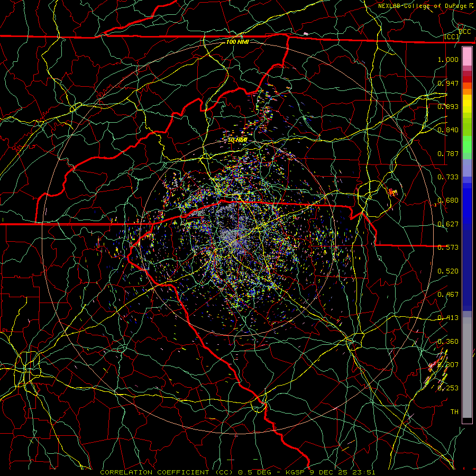This screenshot has height=476, width=476.
Task: Click the 0.360 scale value
Action: (448, 342)
